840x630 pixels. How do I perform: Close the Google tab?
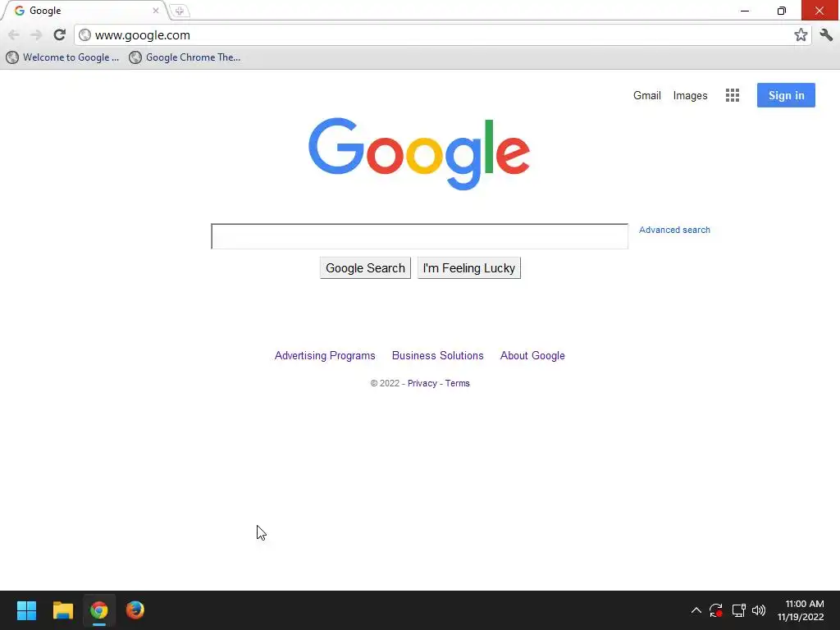(155, 11)
